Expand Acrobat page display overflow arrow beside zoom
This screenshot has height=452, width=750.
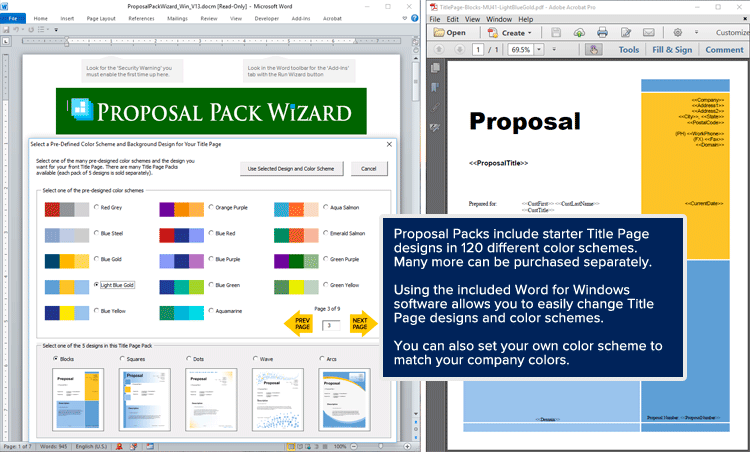554,49
